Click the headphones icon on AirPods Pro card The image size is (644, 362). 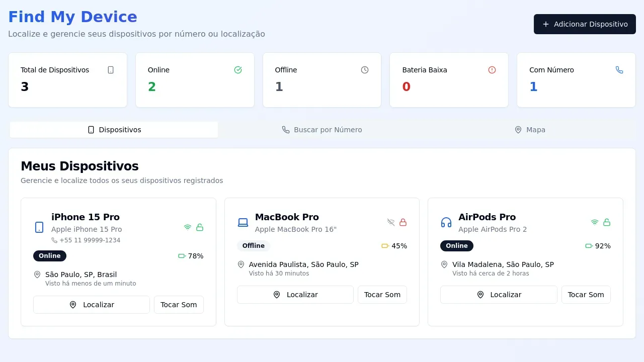point(446,222)
